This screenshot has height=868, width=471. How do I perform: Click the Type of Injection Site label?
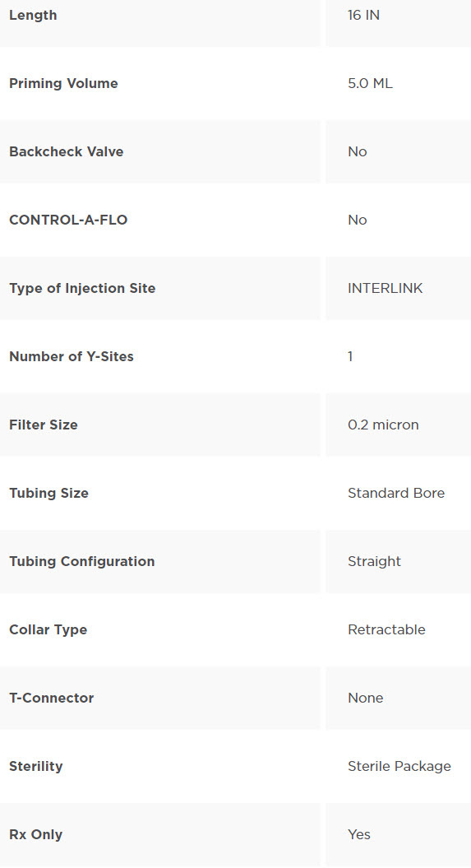(82, 289)
